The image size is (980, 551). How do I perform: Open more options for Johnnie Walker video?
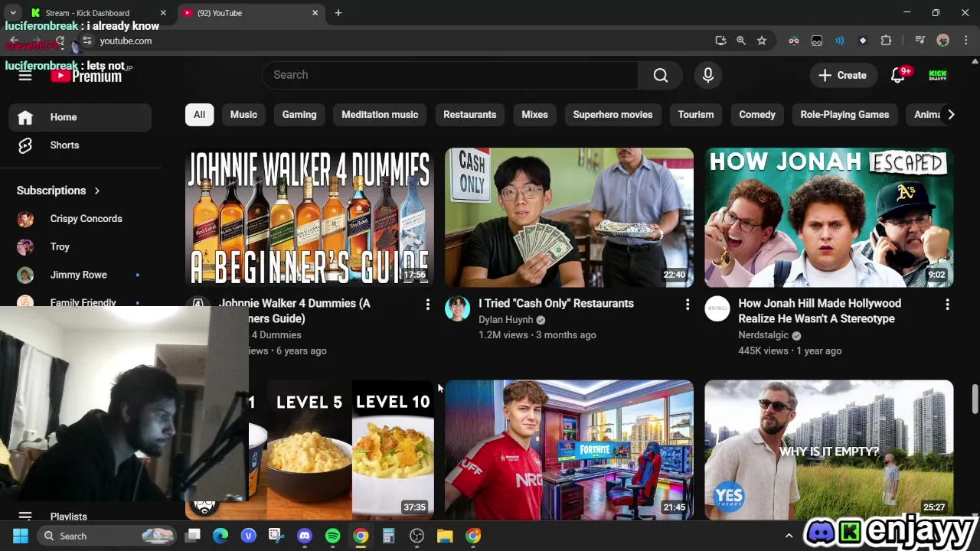click(x=427, y=305)
